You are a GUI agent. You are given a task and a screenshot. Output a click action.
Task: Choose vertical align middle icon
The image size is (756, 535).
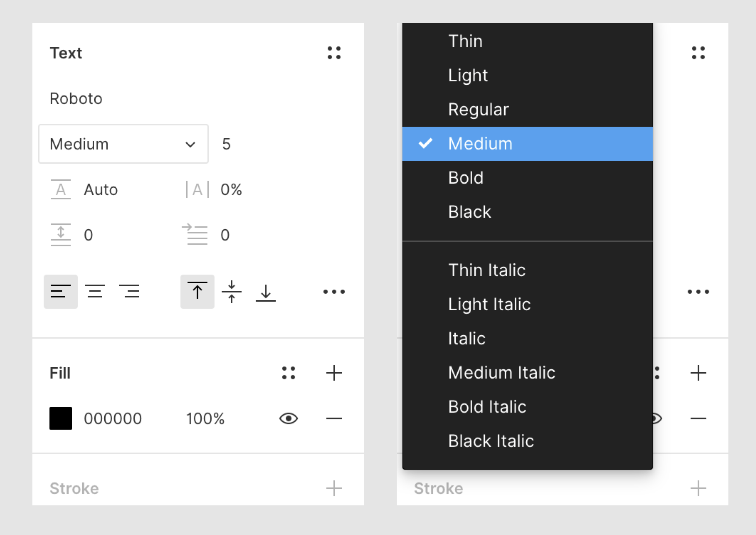point(232,292)
